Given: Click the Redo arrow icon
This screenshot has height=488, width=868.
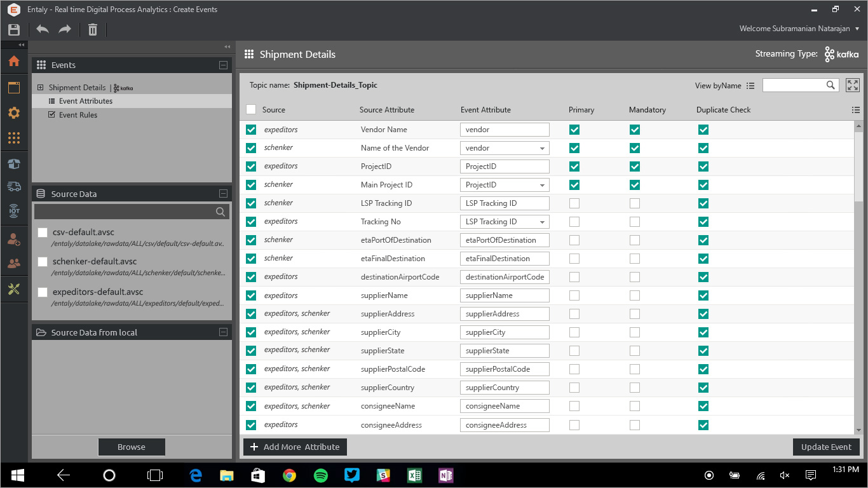Looking at the screenshot, I should coord(65,29).
